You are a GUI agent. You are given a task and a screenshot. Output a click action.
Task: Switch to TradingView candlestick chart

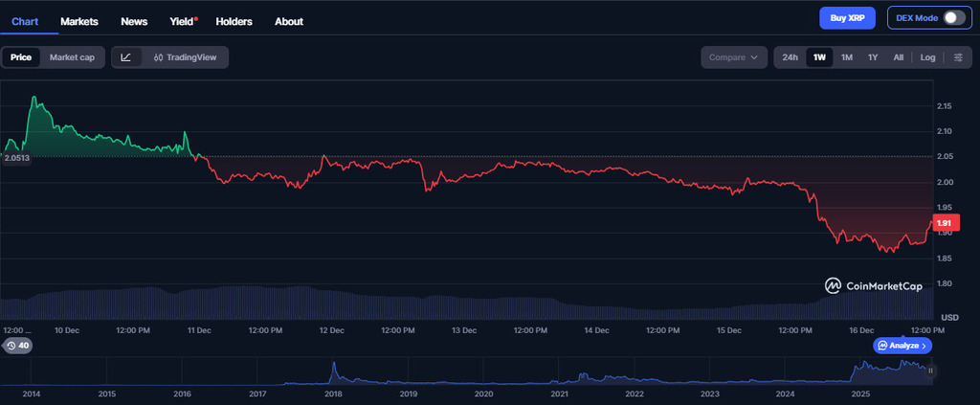click(185, 57)
